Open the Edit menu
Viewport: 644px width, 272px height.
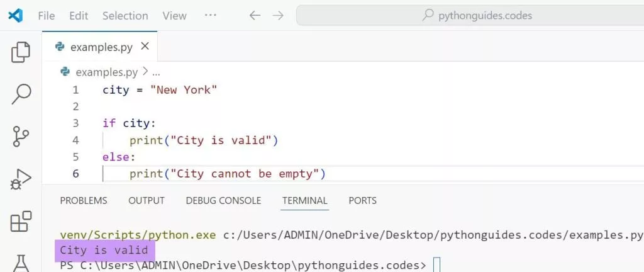point(79,16)
